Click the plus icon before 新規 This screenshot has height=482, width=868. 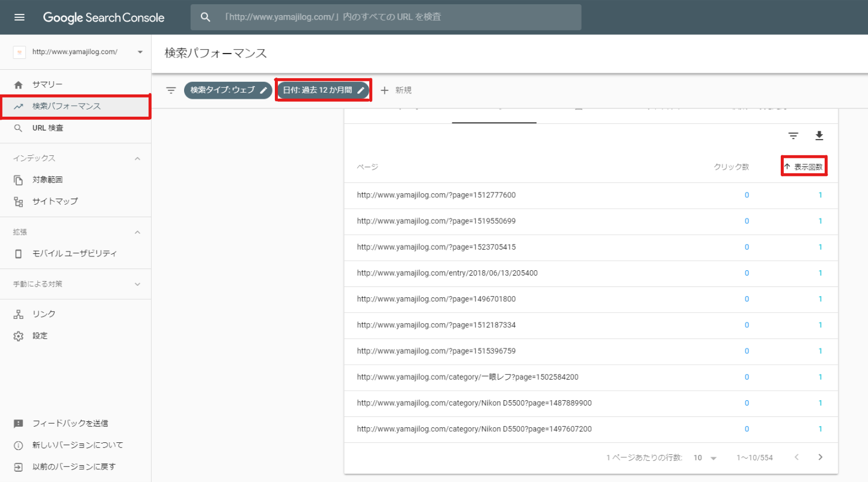385,90
